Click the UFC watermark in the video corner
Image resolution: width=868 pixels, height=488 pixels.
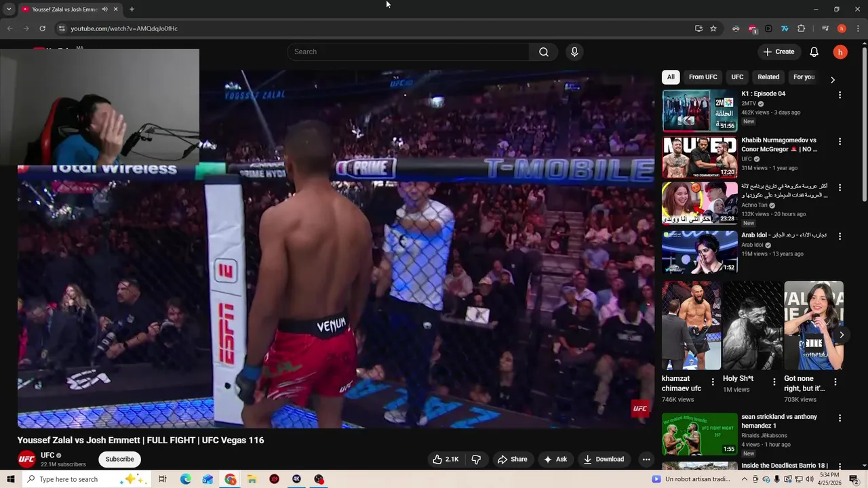pyautogui.click(x=640, y=408)
